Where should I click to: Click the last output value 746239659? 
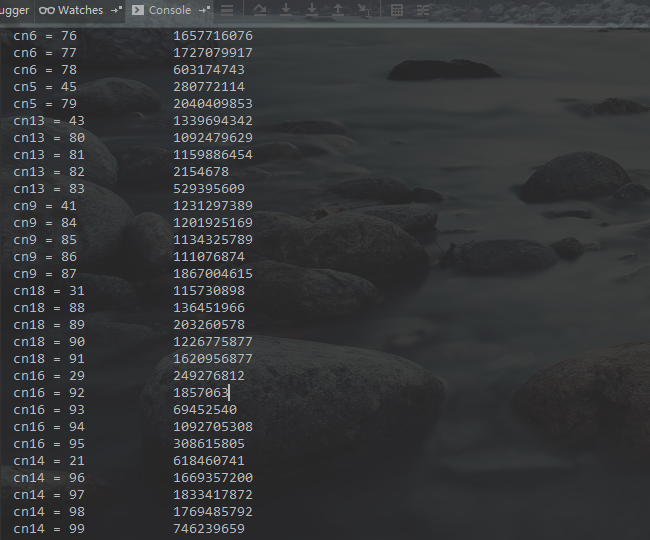208,529
